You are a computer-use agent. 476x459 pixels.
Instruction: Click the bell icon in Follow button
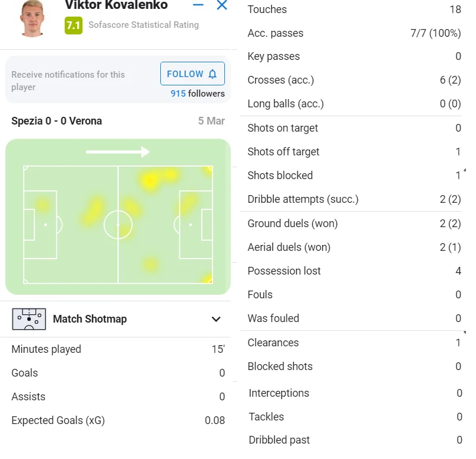click(212, 74)
